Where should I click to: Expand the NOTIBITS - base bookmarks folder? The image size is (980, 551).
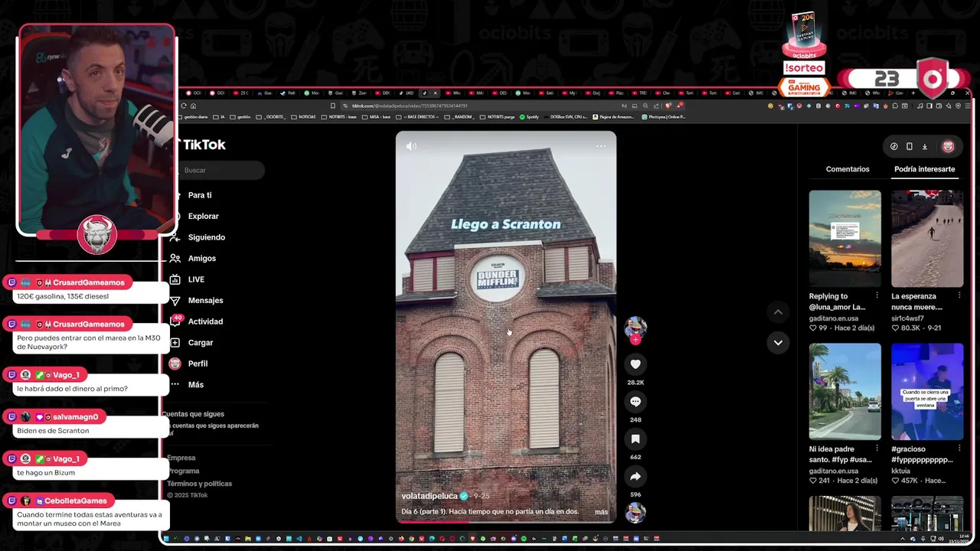pos(339,117)
